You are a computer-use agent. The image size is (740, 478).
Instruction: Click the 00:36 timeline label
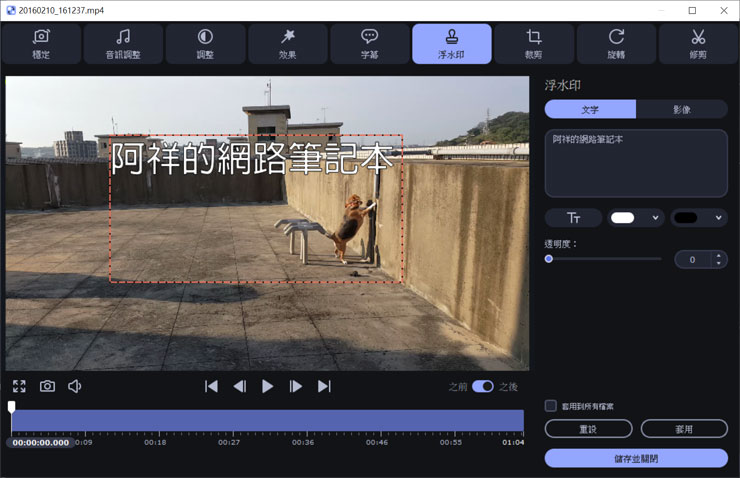[303, 443]
